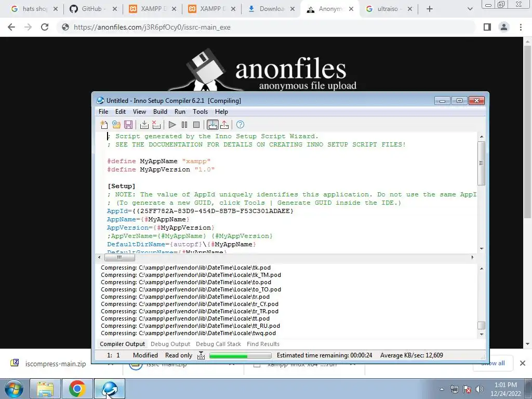This screenshot has height=399, width=532.
Task: Open a new Chrome tab with plus button
Action: pyautogui.click(x=430, y=9)
